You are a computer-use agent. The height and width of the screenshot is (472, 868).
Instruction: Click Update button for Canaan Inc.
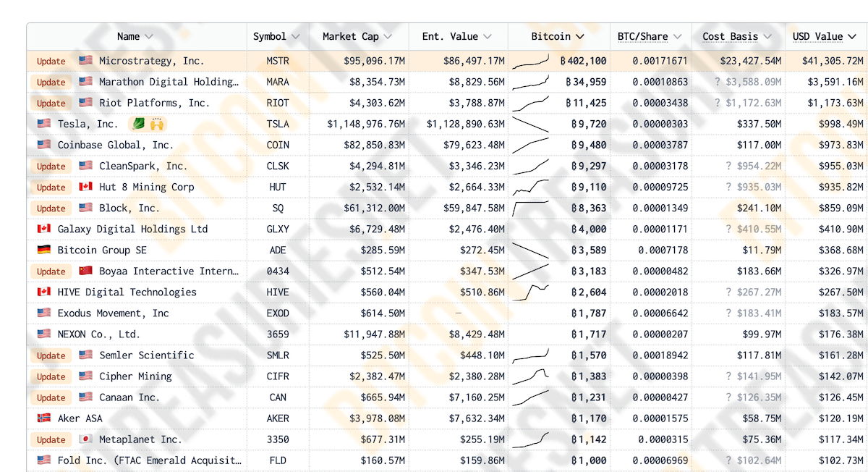point(51,397)
